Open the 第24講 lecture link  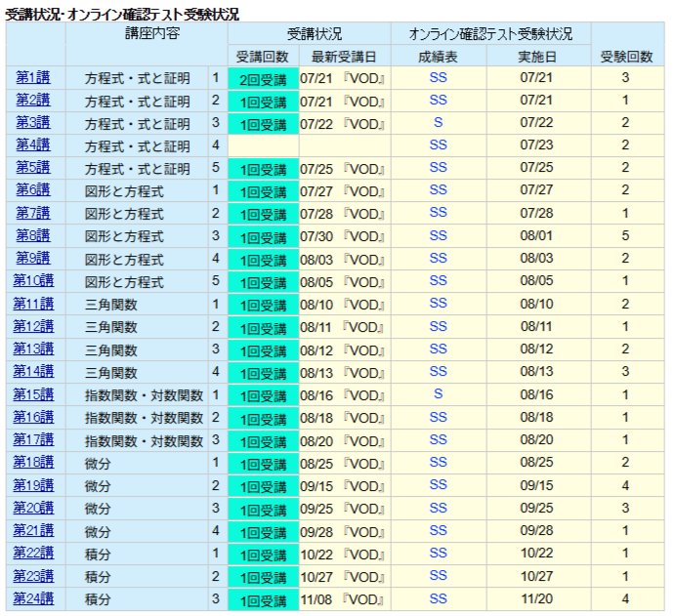[32, 598]
